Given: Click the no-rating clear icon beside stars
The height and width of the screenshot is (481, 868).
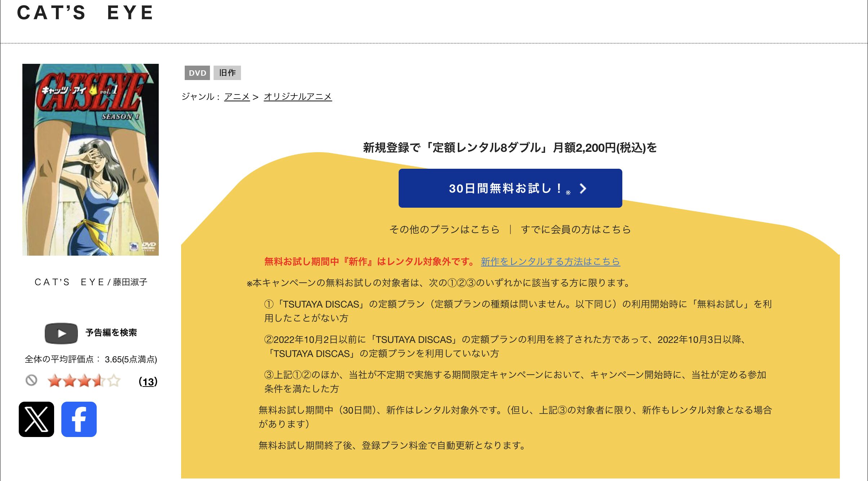Looking at the screenshot, I should click(x=31, y=380).
